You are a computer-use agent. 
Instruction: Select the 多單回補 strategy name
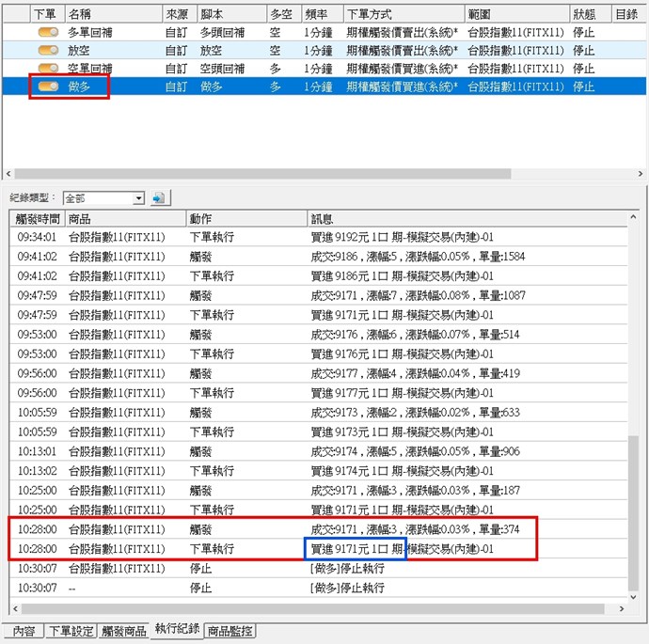coord(89,32)
